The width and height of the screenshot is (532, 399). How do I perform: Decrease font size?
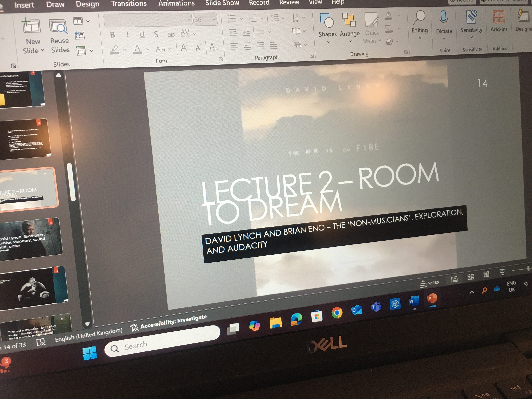[198, 48]
